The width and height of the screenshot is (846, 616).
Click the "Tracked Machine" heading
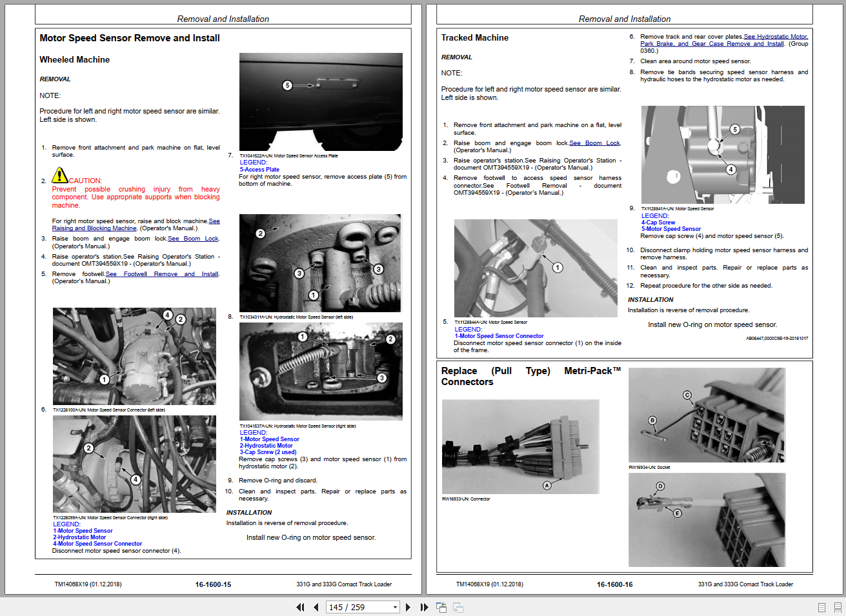[x=475, y=37]
